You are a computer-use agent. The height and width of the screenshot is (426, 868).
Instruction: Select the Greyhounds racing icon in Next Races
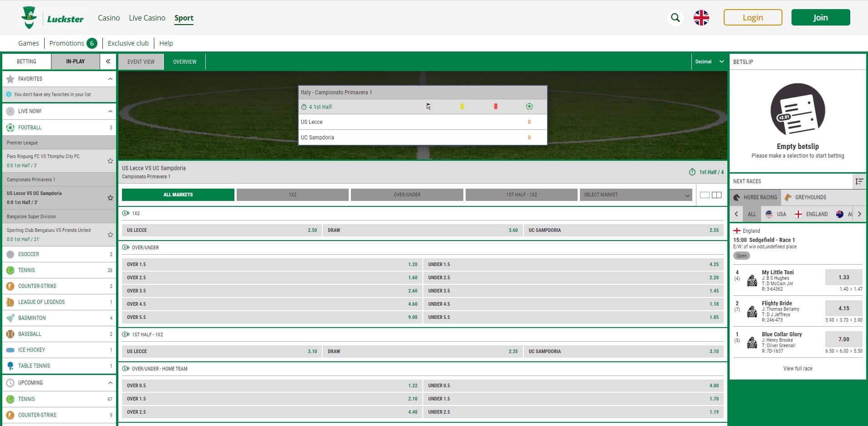point(787,197)
